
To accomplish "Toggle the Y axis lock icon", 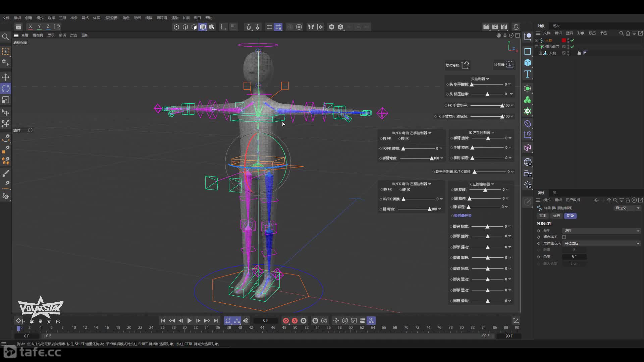I will 39,26.
